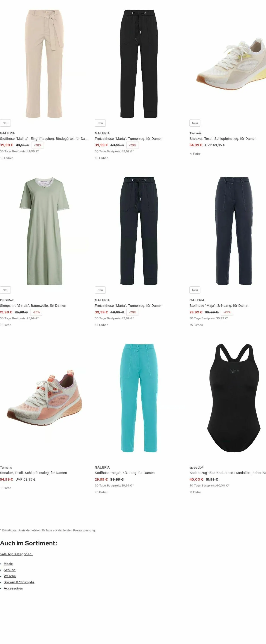This screenshot has width=266, height=644.
Task: Open the Sleepshirt "Gerda" Baumwolle title link
Action: coord(33,305)
